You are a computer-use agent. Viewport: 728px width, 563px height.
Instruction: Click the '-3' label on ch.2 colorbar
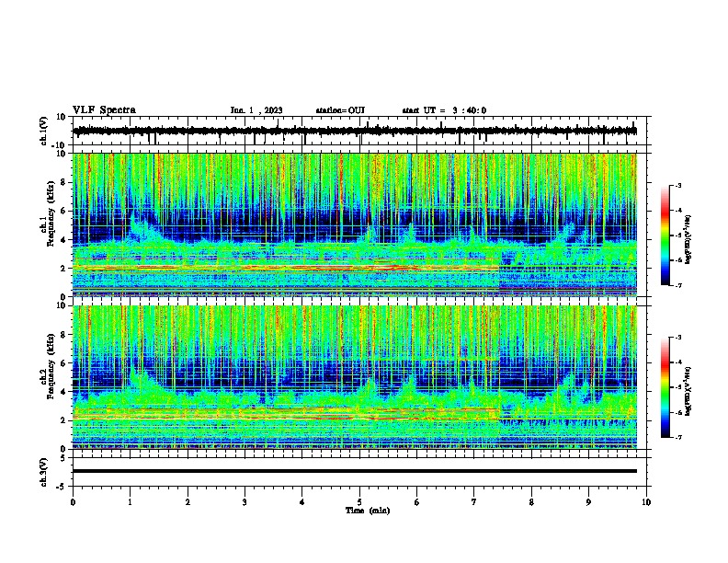(x=677, y=338)
